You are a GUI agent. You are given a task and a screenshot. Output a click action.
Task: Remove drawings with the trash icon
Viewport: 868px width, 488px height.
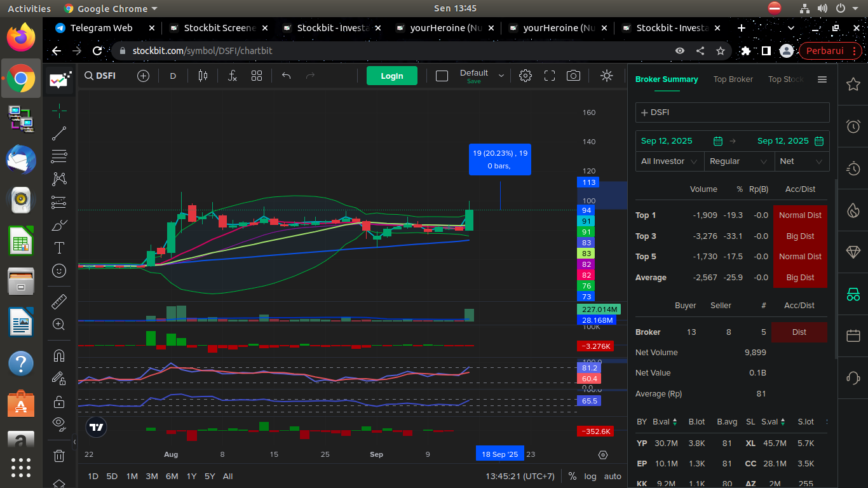coord(59,455)
